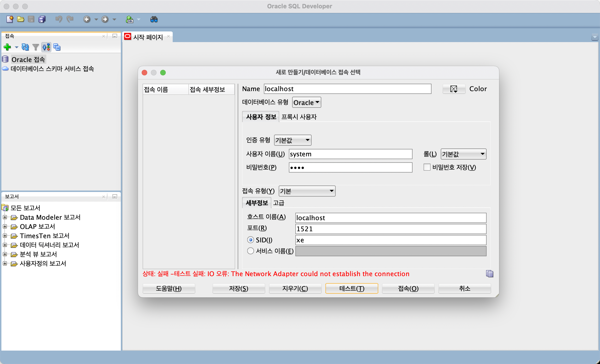Click the 접속 세부정보 column header
Screen dimensions: 600x364
pos(211,89)
